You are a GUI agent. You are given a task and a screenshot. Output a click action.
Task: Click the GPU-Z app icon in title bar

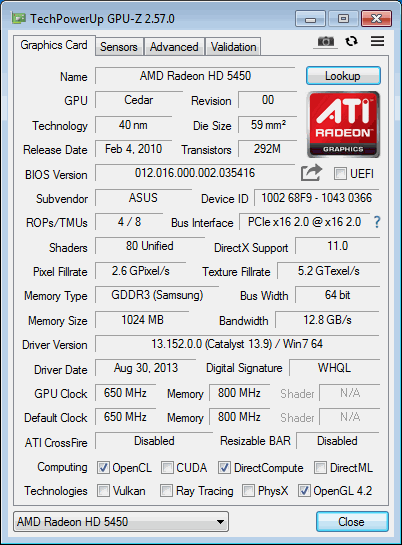[18, 18]
